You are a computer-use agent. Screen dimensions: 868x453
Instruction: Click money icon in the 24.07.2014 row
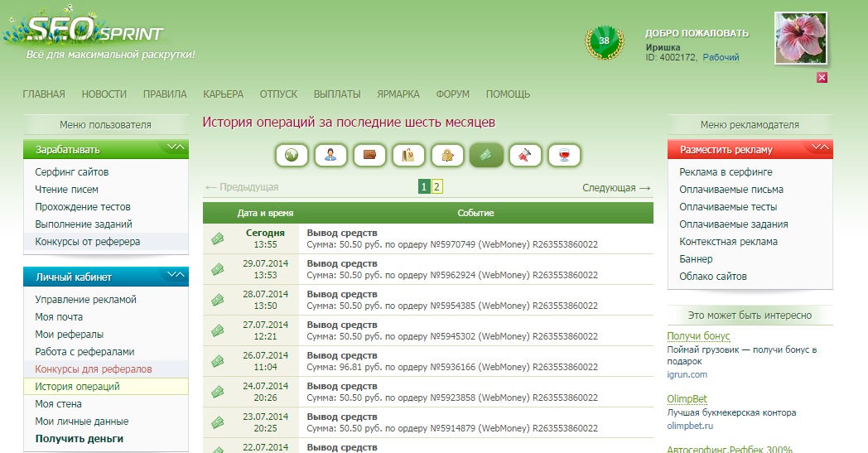218,392
